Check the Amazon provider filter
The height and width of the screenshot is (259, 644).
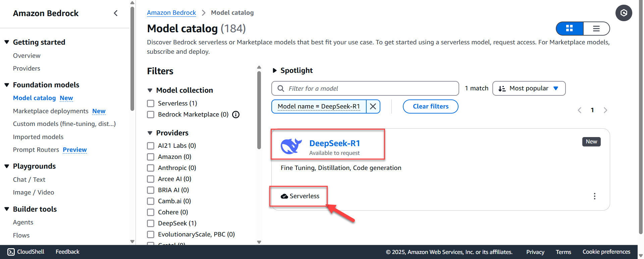coord(151,157)
